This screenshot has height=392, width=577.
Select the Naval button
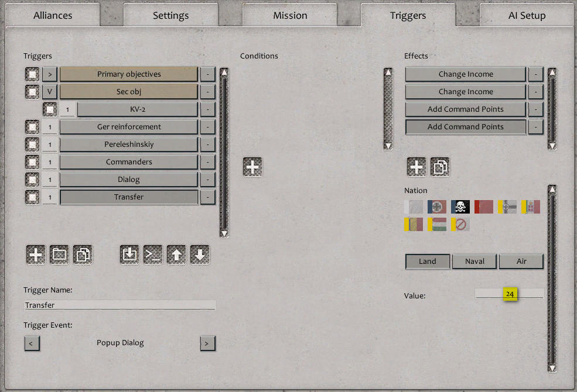tap(474, 262)
